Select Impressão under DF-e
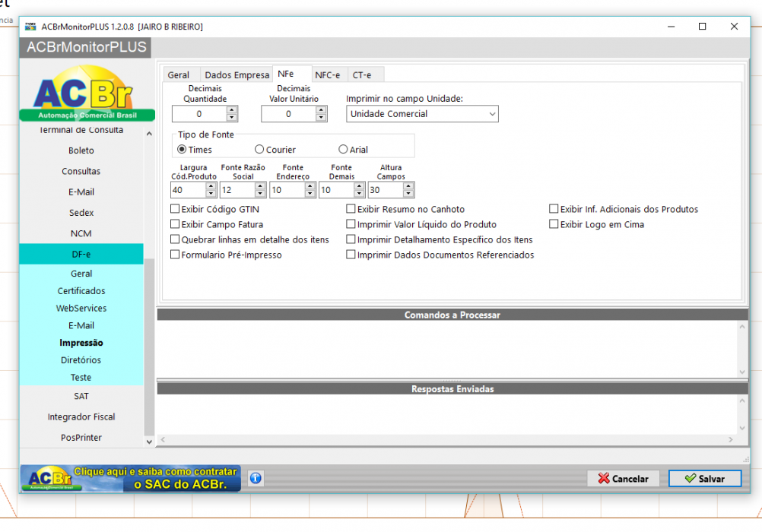Screen dimensions: 762x532 [x=81, y=343]
